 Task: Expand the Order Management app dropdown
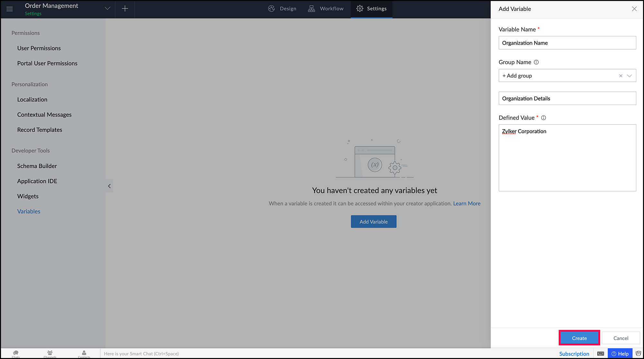pyautogui.click(x=108, y=9)
